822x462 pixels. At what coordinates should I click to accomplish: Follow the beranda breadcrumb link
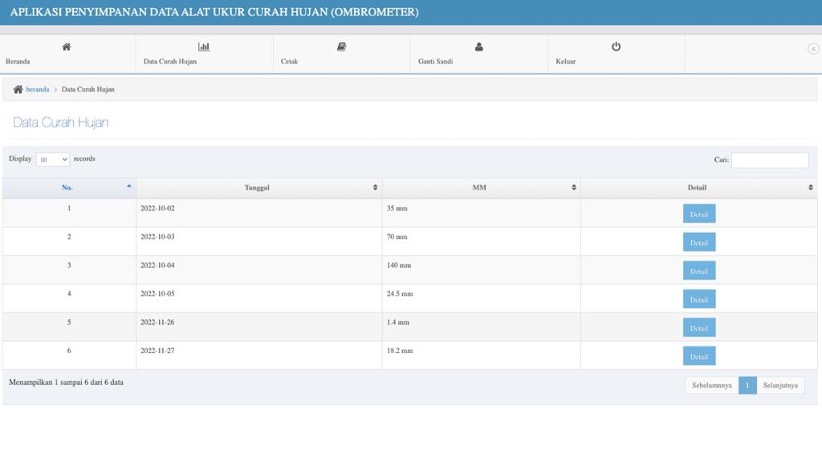click(x=37, y=90)
